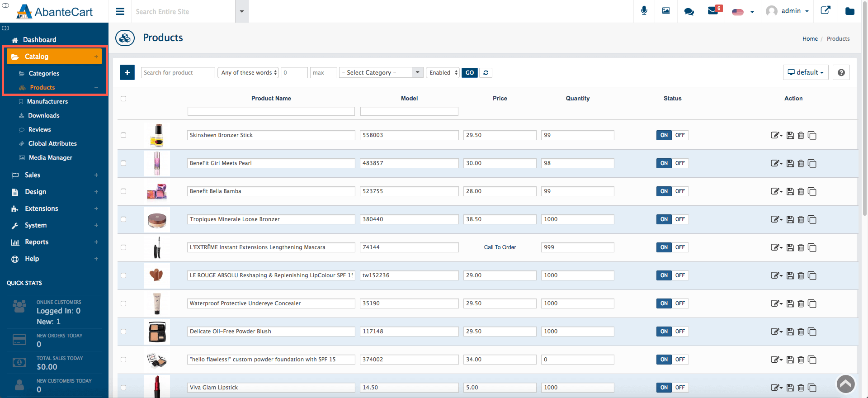The width and height of the screenshot is (868, 398).
Task: Click the blue plus add product button
Action: pos(127,72)
